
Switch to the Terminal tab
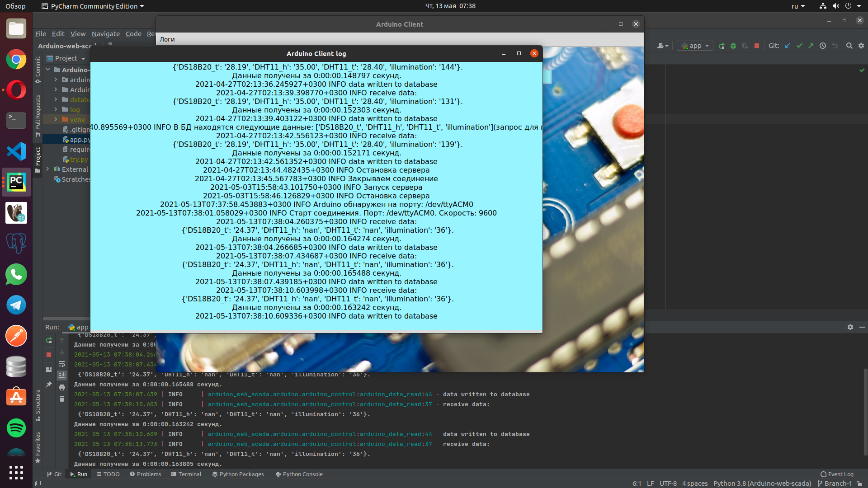pyautogui.click(x=187, y=474)
